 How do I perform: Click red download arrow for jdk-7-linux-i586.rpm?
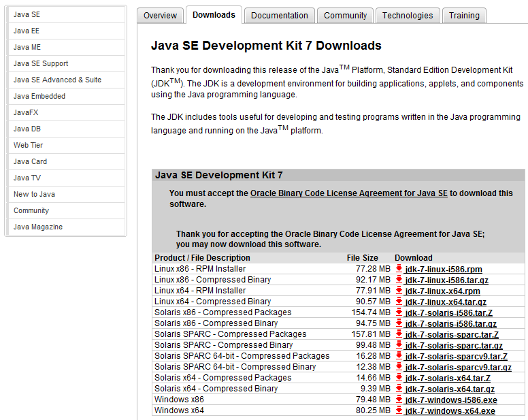click(399, 269)
